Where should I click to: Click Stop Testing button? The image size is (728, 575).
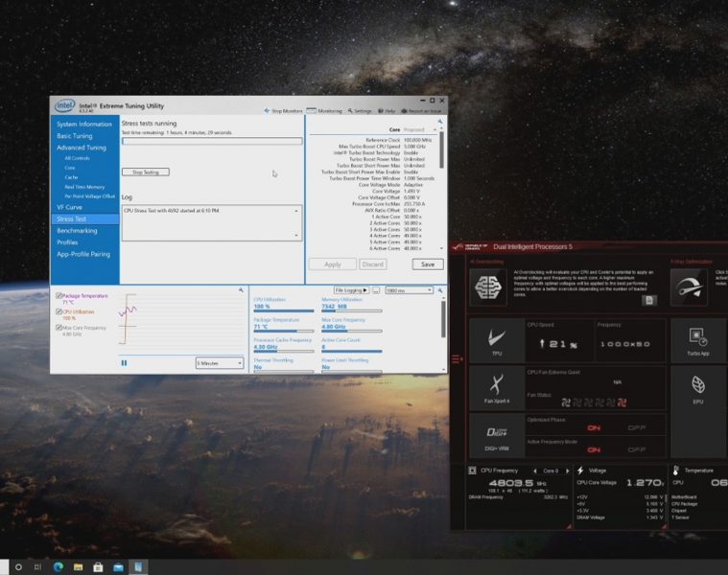tap(146, 172)
